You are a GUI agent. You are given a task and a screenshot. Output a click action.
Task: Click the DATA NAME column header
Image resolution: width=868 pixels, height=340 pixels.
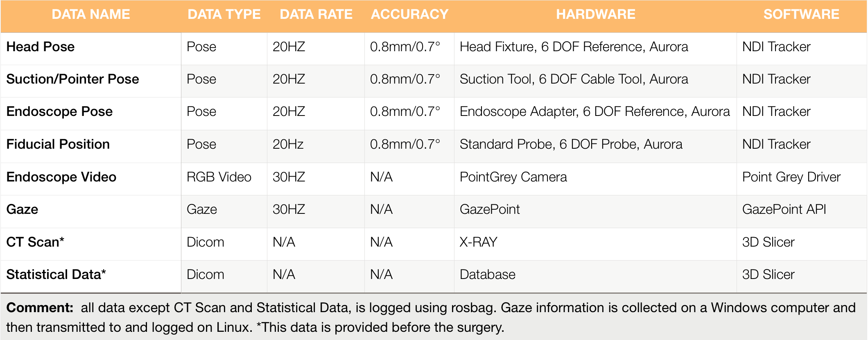coord(91,15)
